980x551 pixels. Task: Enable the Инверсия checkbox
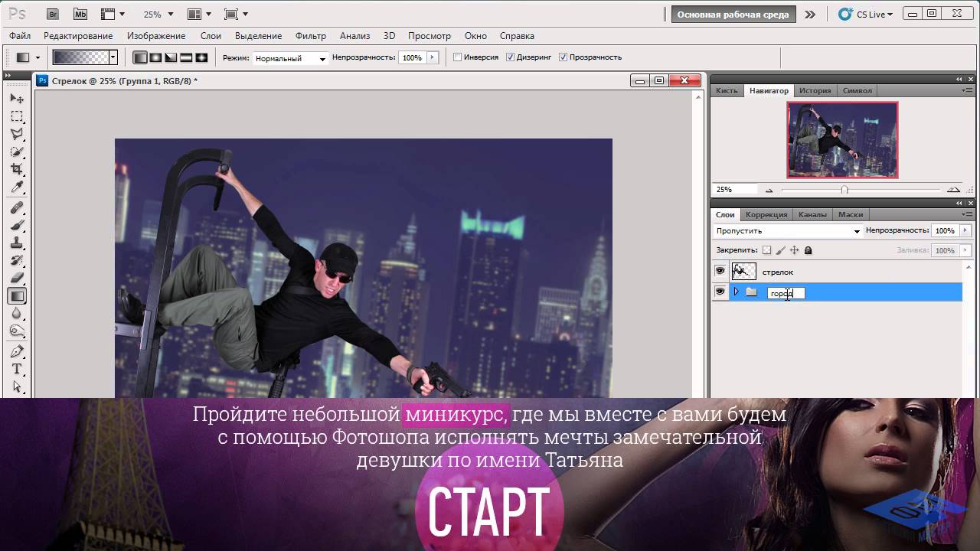pyautogui.click(x=458, y=57)
